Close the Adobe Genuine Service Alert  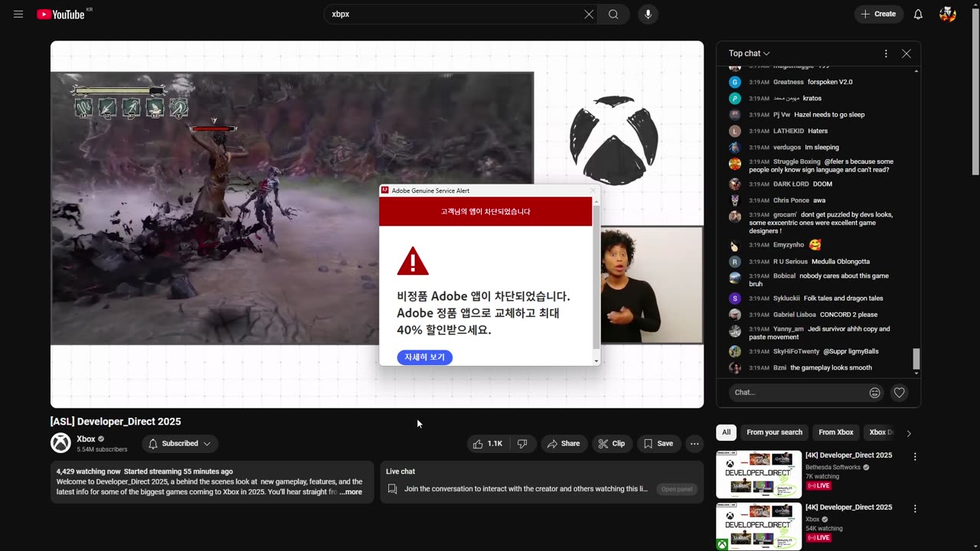pyautogui.click(x=593, y=191)
